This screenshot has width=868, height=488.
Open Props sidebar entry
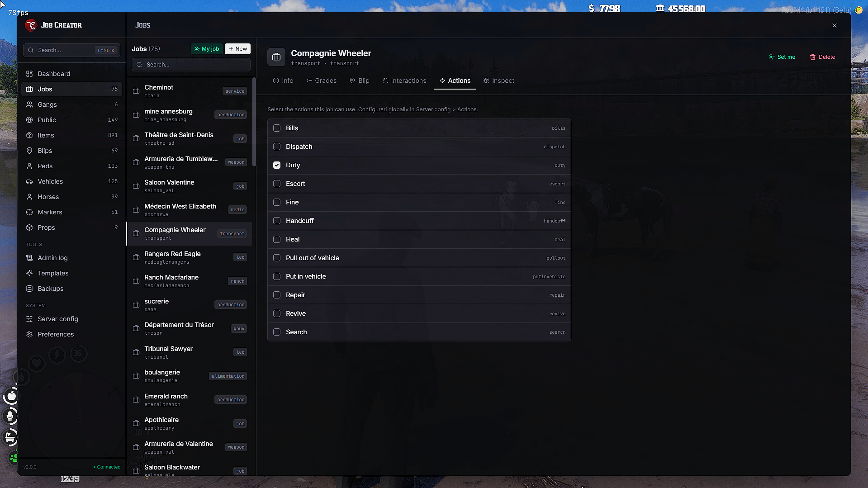click(71, 227)
